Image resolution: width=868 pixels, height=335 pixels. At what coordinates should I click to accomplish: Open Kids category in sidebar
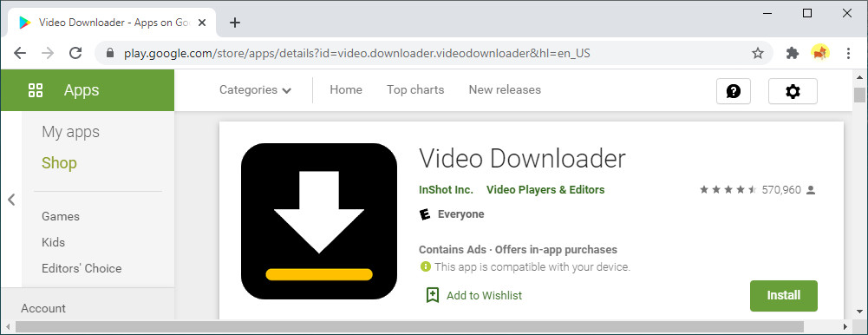coord(53,242)
